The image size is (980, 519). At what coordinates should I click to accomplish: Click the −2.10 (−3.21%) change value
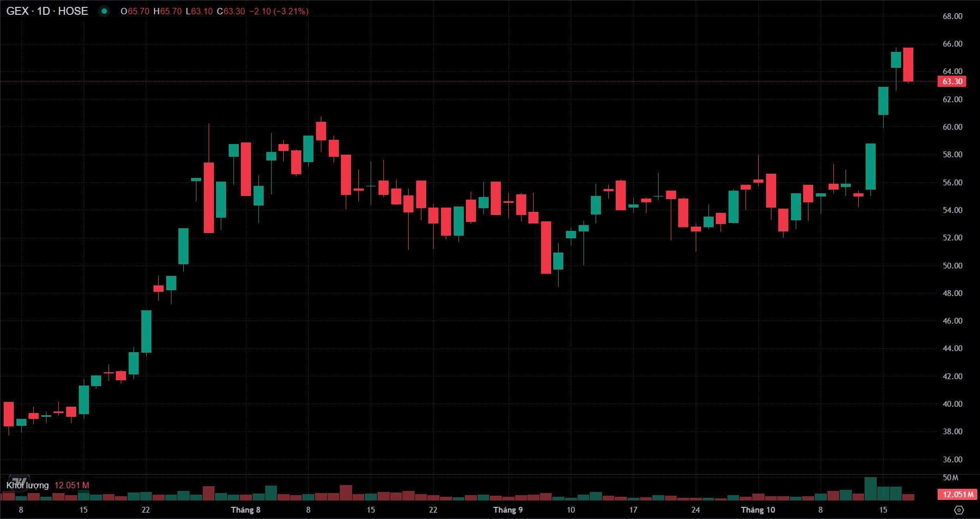coord(278,11)
